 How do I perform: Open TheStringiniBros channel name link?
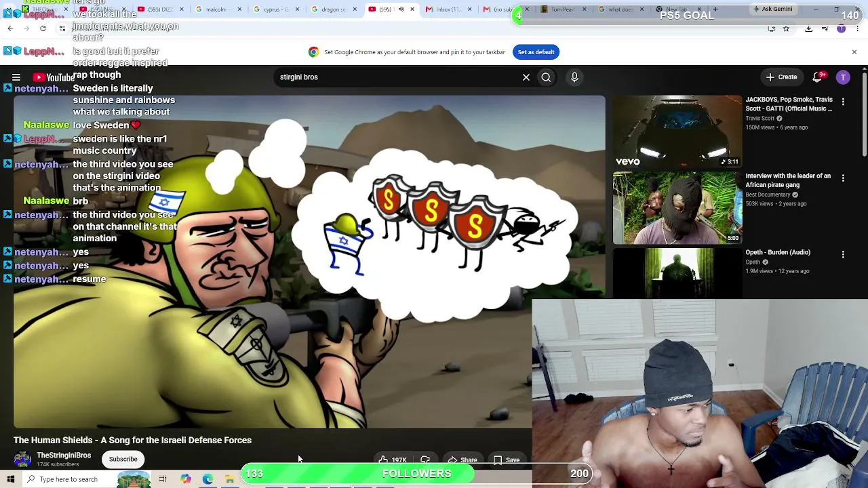64,455
